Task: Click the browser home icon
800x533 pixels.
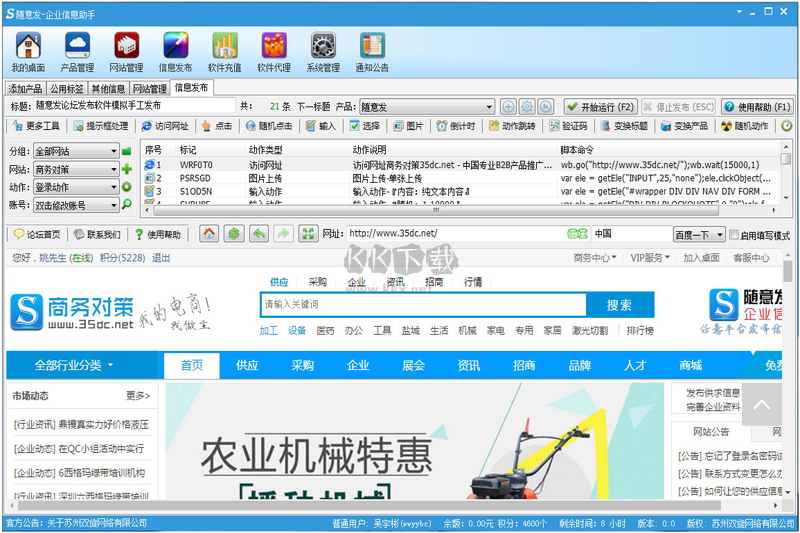Action: coord(209,234)
